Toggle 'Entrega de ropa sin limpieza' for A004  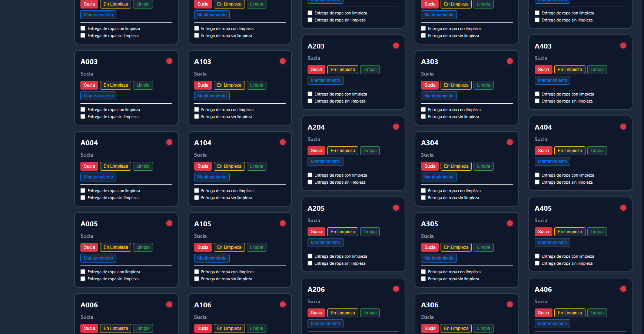(x=83, y=198)
